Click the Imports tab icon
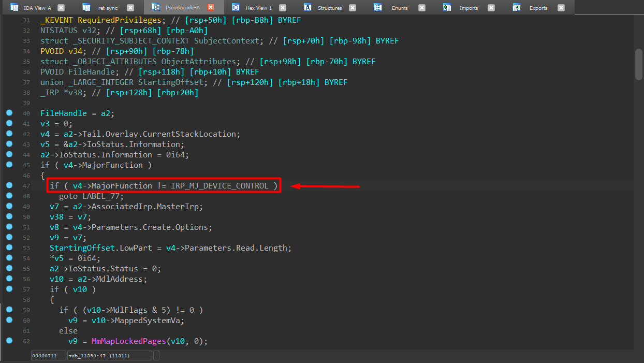This screenshot has height=363, width=644. [x=447, y=7]
